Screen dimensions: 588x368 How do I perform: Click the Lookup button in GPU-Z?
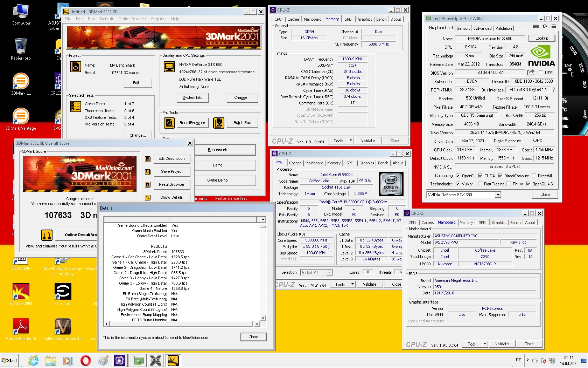click(541, 38)
